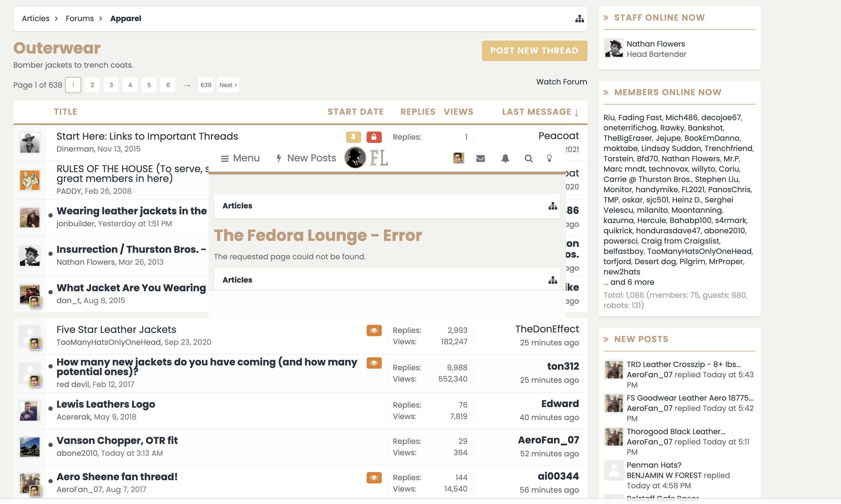Click AeroFan_07 avatar beside TRD Leather Crosszip
841x504 pixels.
coord(614,369)
